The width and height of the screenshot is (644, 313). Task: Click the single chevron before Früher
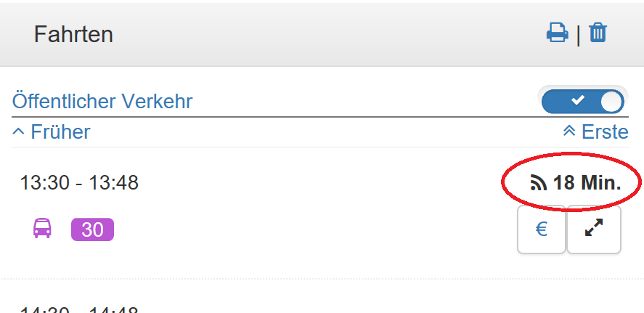point(18,131)
